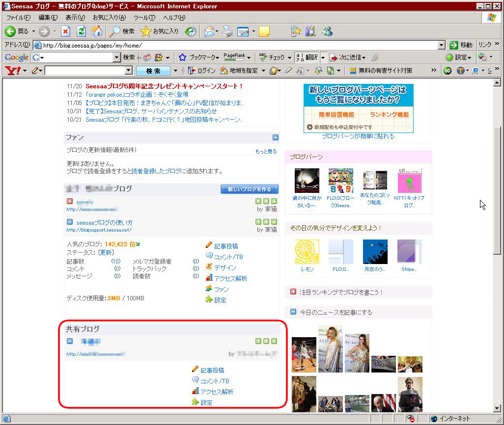Collapse the 今日のニュースを記事にする section

click(293, 312)
